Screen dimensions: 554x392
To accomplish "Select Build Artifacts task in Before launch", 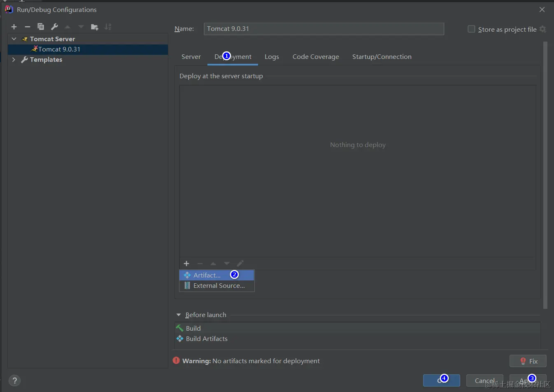I will (x=207, y=338).
